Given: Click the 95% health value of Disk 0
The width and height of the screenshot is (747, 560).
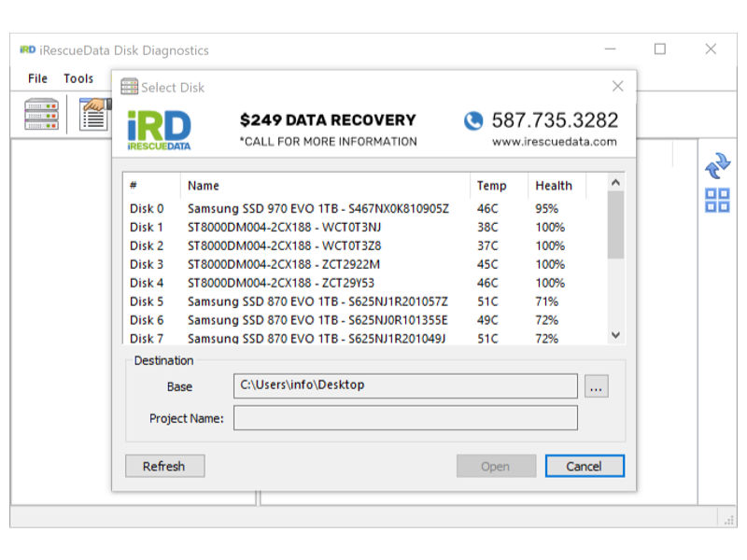Looking at the screenshot, I should (546, 208).
